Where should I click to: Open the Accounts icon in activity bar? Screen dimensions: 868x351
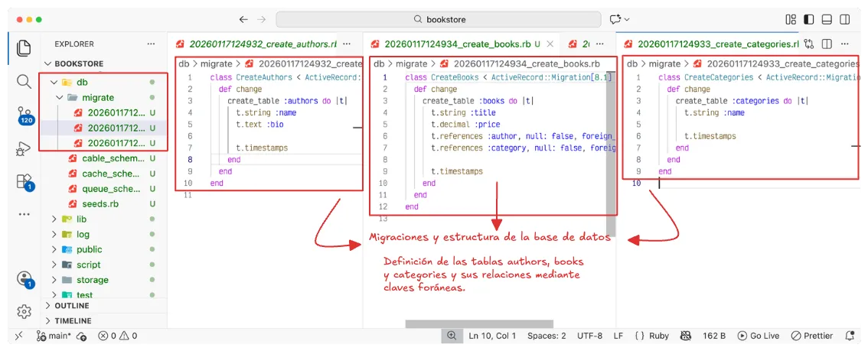tap(24, 278)
